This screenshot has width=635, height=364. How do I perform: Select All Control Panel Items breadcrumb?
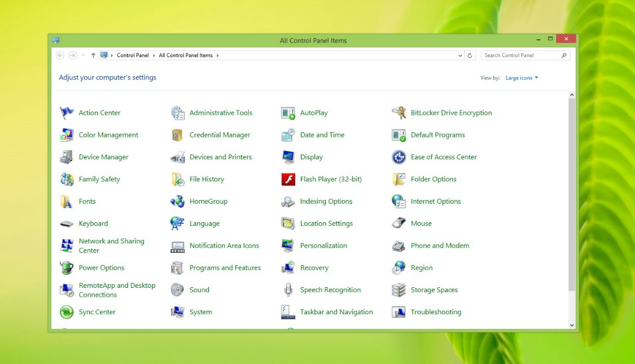[186, 55]
